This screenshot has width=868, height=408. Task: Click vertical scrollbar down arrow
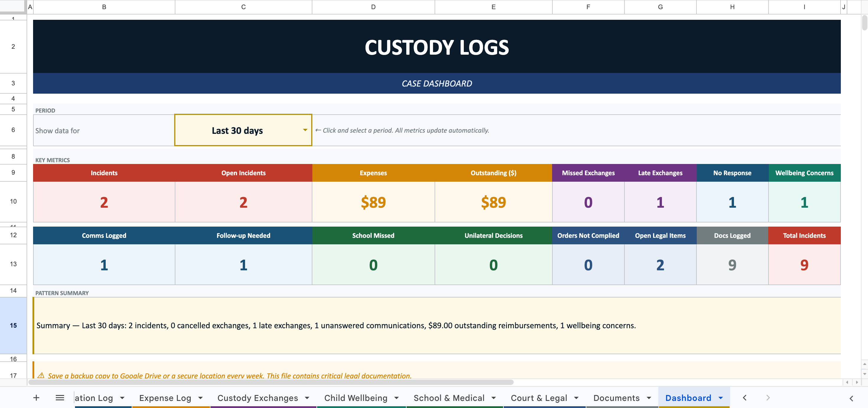pyautogui.click(x=864, y=374)
